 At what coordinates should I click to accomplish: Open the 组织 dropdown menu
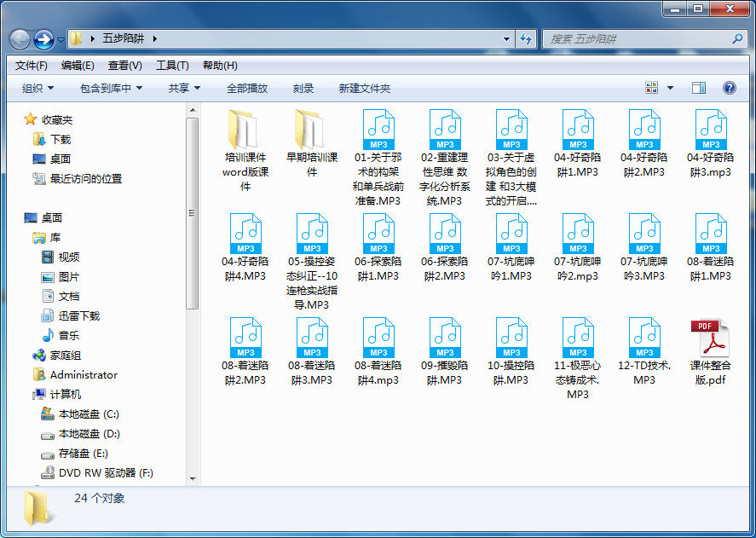(38, 89)
